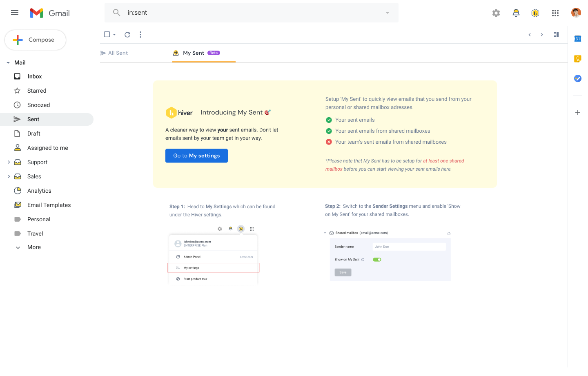Get add-ons plus button
This screenshot has width=588, height=376.
tap(578, 112)
